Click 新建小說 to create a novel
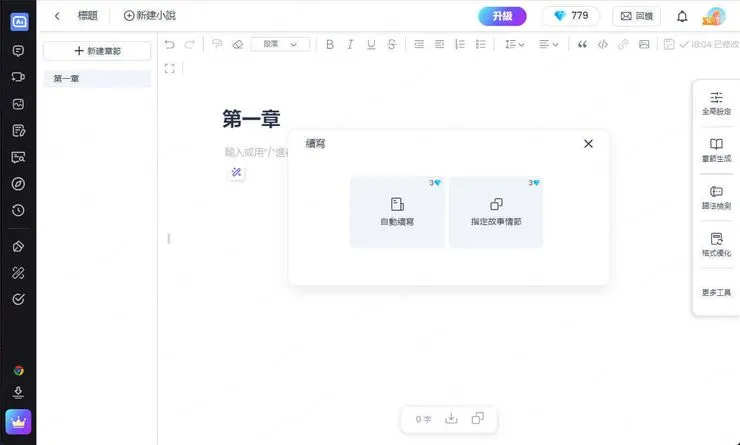 point(150,16)
